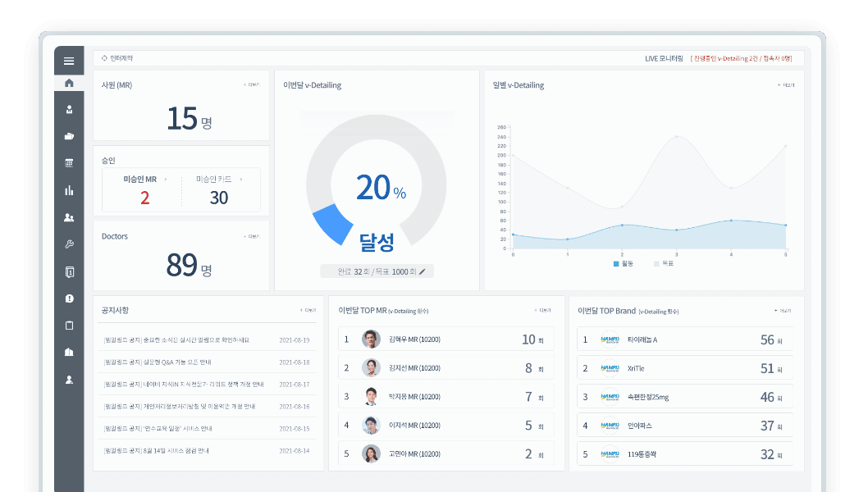This screenshot has width=868, height=492.
Task: Select the 타이레놀 A brand name
Action: (x=642, y=339)
